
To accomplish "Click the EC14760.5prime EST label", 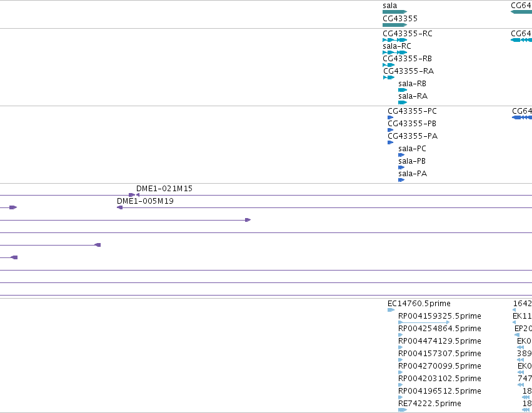I will click(x=419, y=304).
